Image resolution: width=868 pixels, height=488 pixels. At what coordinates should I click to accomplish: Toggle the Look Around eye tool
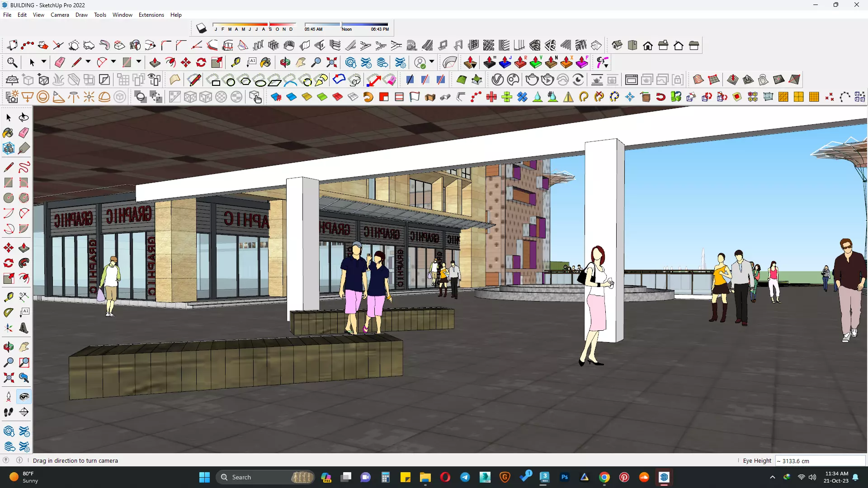24,397
